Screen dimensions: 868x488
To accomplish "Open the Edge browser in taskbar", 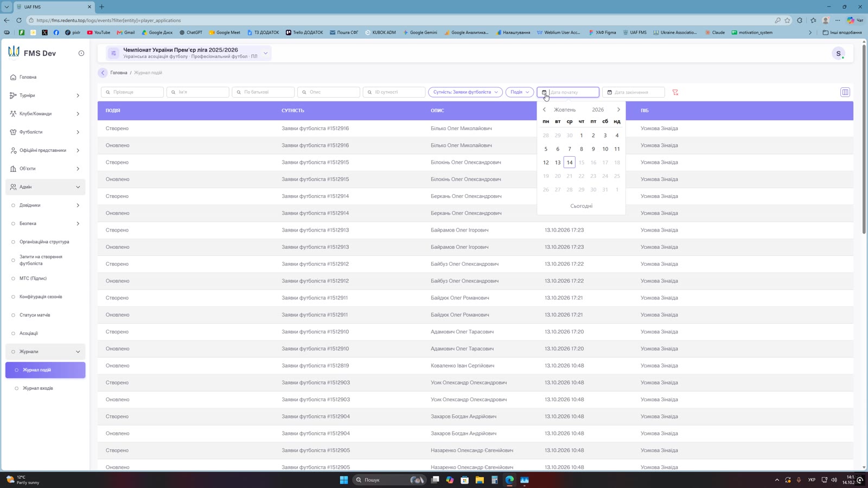I will click(x=509, y=480).
